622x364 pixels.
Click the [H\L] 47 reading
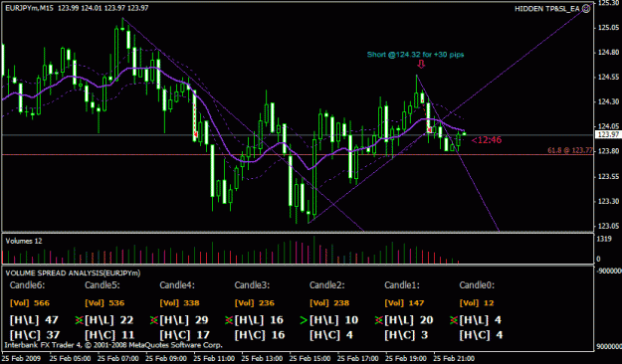(34, 320)
